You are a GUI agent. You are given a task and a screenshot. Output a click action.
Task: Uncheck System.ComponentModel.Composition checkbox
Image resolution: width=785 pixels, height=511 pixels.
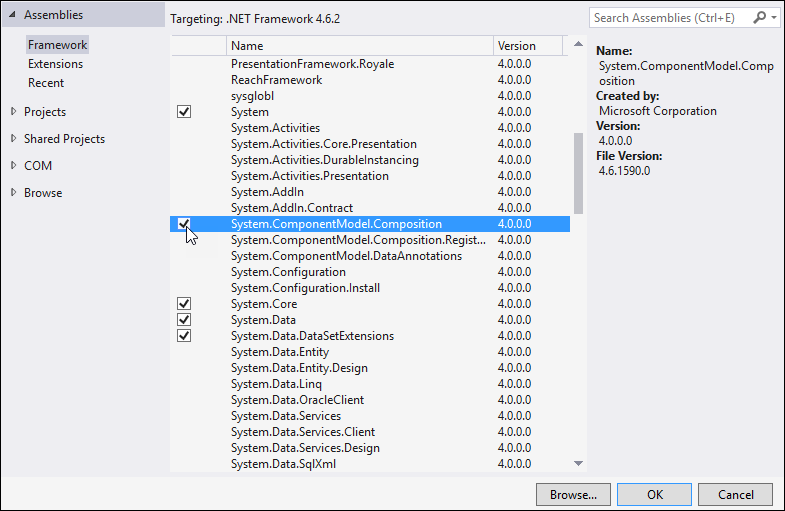pos(183,224)
